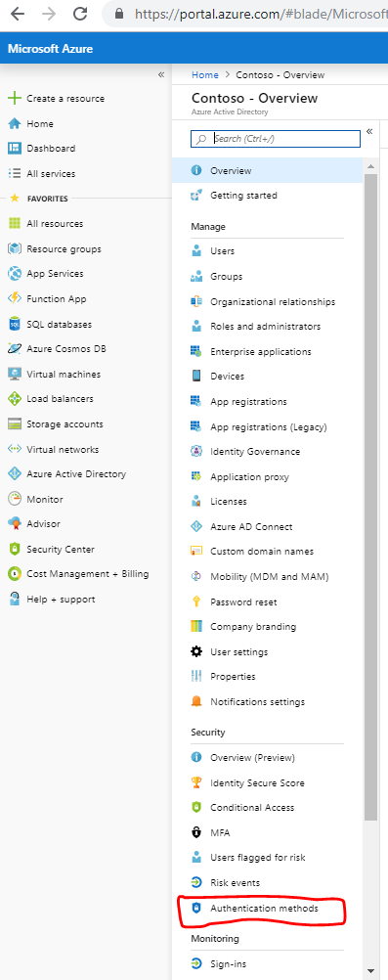Collapse the left favorites sidebar with the chevron
388x980 pixels.
tap(161, 74)
